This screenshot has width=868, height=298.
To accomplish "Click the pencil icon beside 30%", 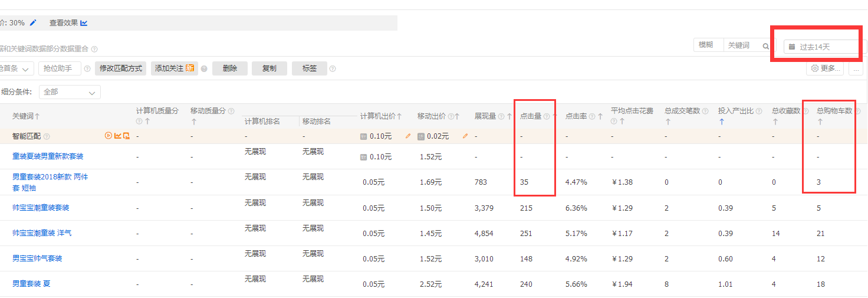I will coord(33,23).
